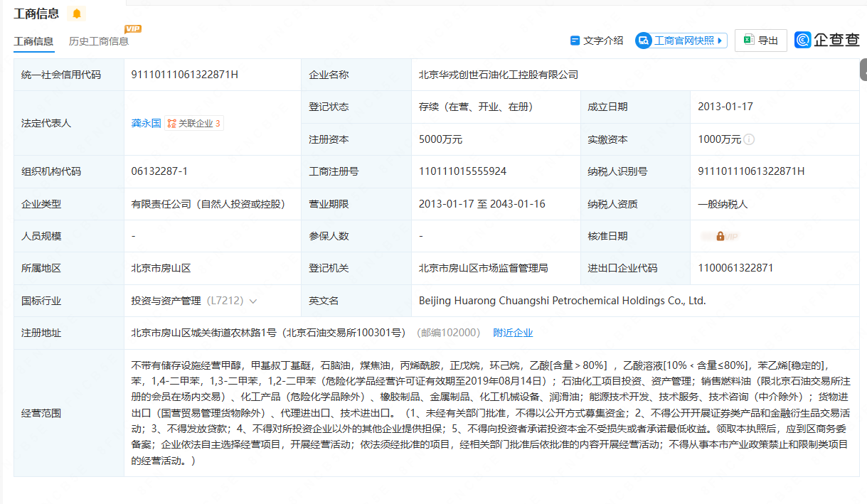The height and width of the screenshot is (504, 867).
Task: Click registered capital 5000万元
Action: 441,139
